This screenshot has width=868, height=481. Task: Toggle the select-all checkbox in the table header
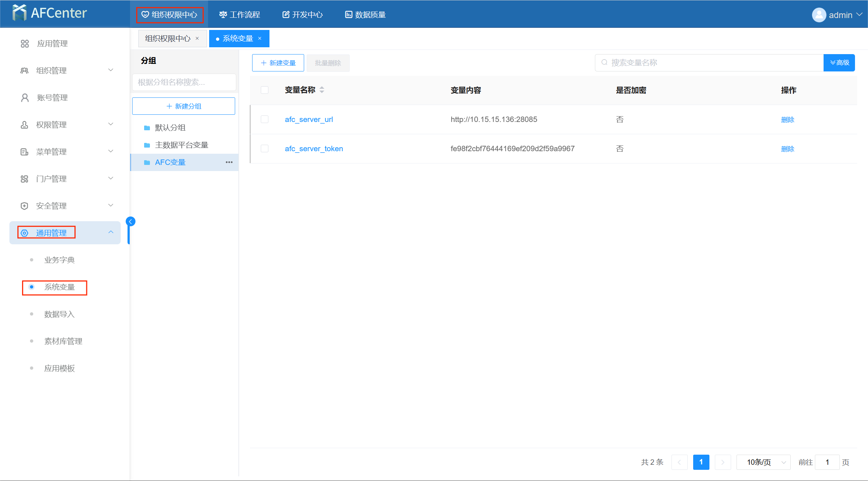pos(265,90)
